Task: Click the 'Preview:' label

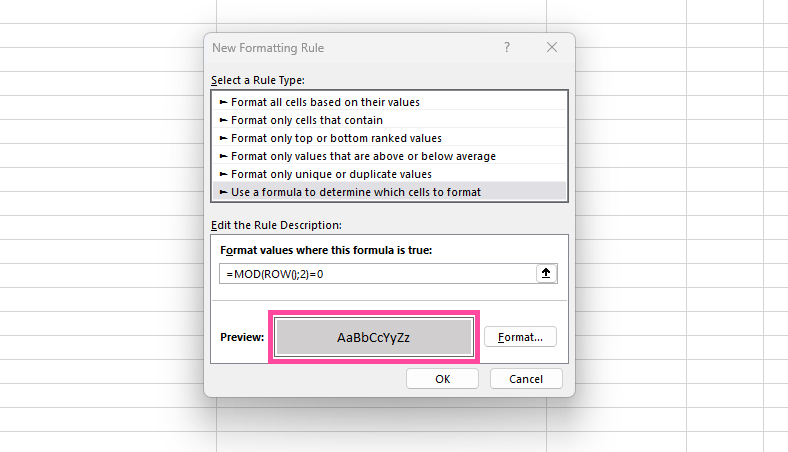Action: [242, 337]
